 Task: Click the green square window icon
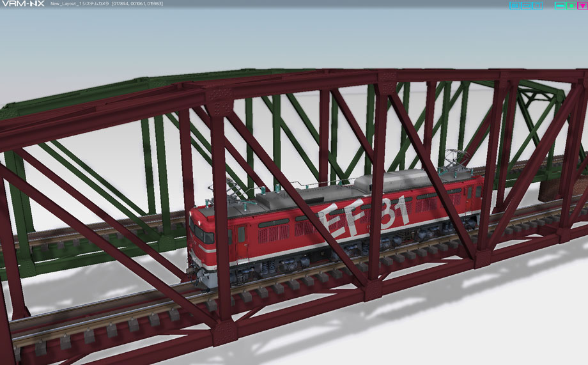571,6
